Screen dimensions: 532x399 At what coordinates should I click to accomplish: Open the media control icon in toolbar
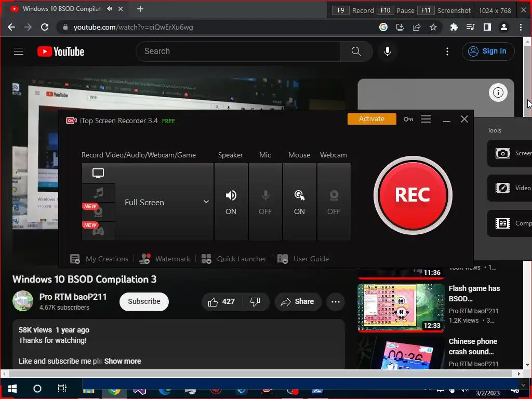pos(470,27)
